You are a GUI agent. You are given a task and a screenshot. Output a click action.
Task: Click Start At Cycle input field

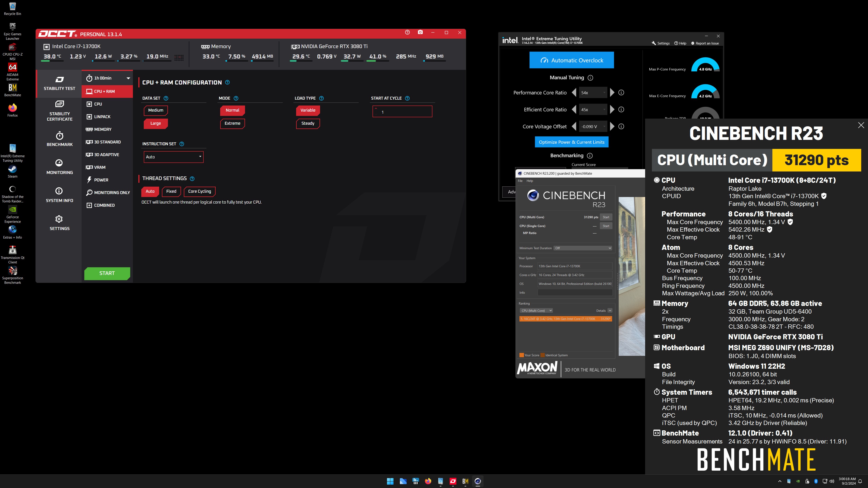point(402,111)
